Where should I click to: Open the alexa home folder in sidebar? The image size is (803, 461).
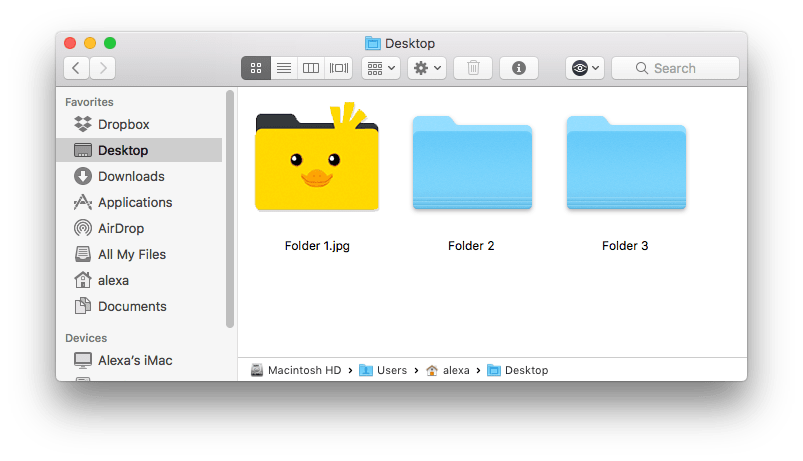139,281
